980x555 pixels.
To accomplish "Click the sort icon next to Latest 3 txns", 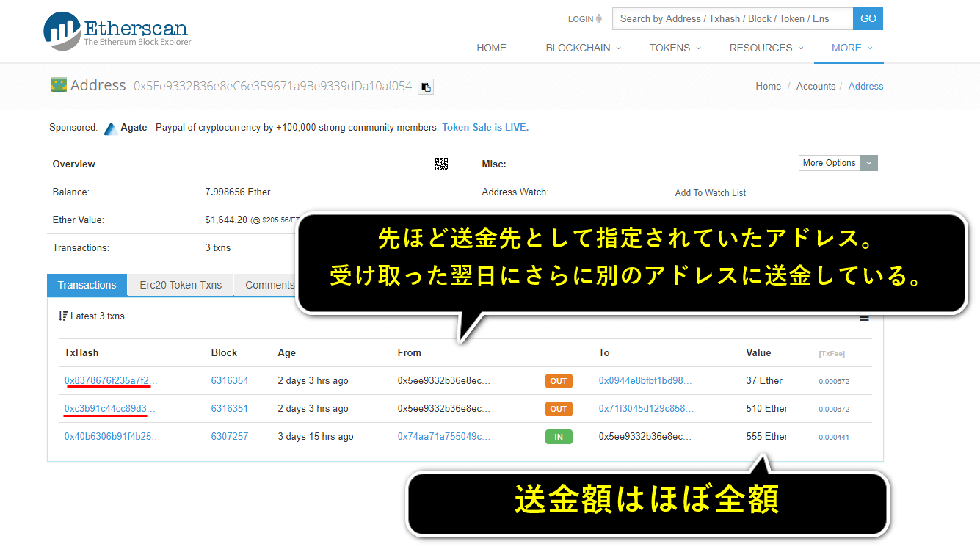I will tap(62, 316).
